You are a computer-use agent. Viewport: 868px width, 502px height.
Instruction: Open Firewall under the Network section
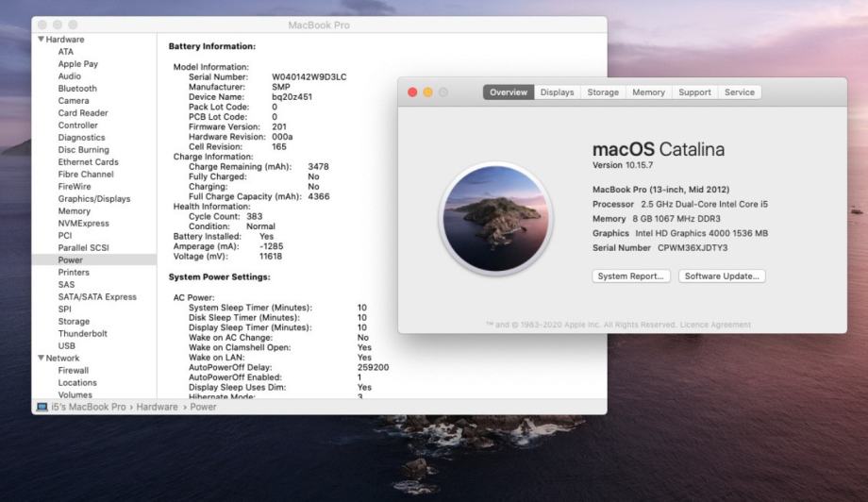point(74,371)
